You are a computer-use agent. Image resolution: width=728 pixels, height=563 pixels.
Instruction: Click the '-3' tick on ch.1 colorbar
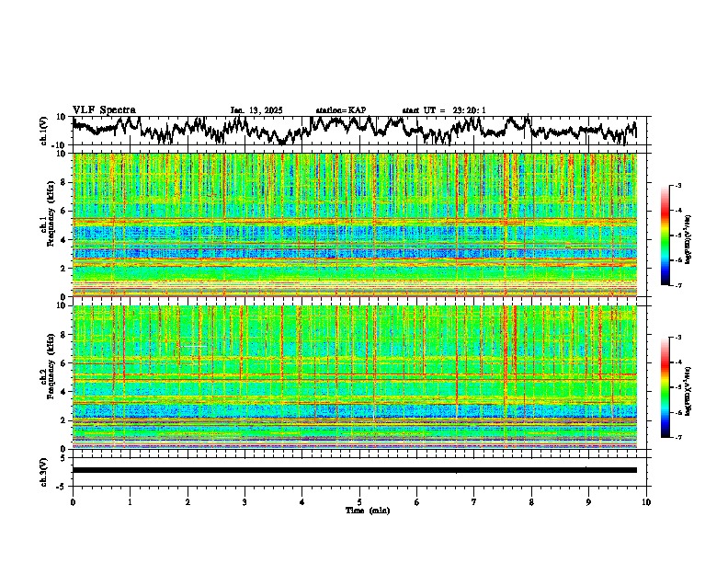click(x=678, y=186)
